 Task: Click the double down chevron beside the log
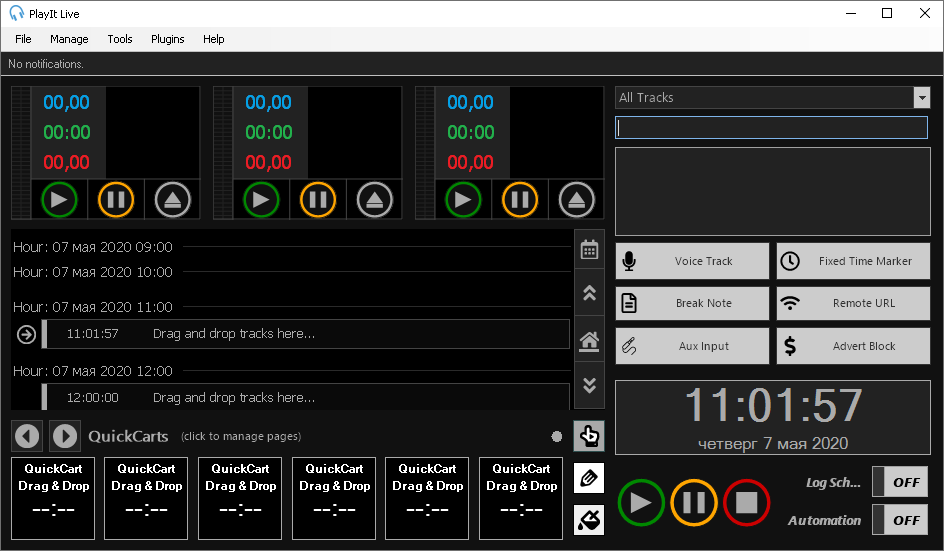pyautogui.click(x=589, y=386)
